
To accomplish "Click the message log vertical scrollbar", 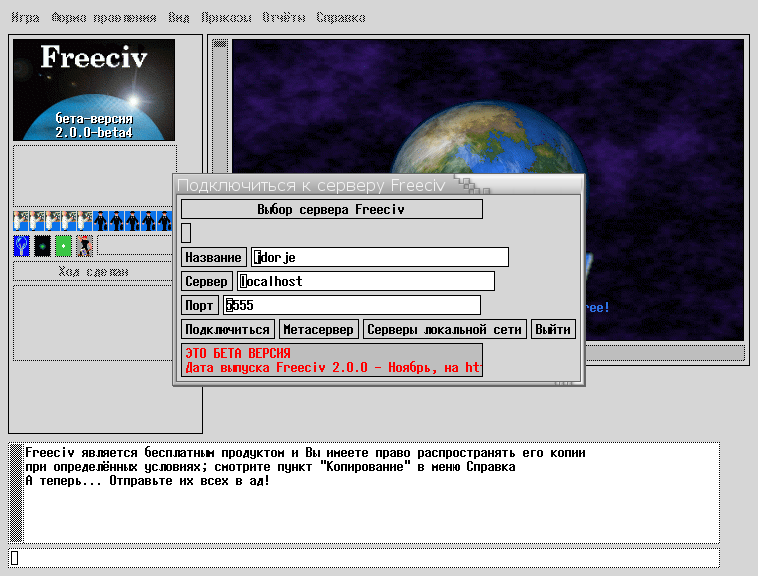I will coord(16,493).
